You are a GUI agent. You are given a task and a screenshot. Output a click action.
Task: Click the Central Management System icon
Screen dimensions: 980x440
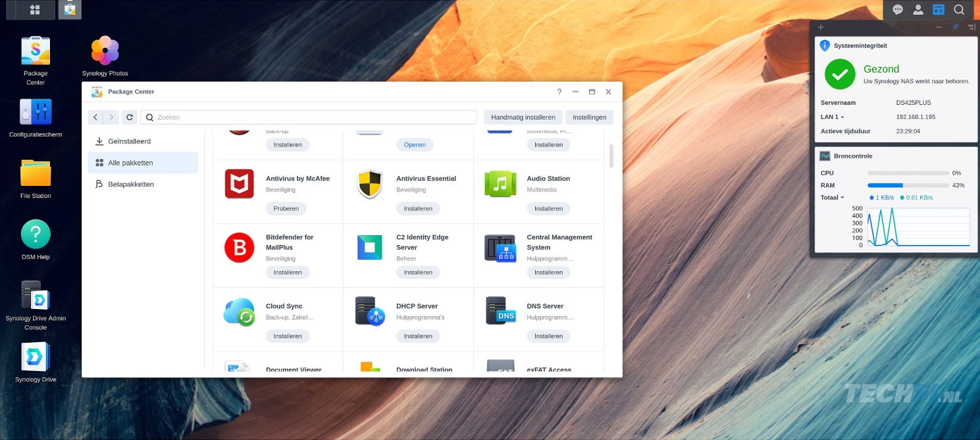tap(500, 248)
